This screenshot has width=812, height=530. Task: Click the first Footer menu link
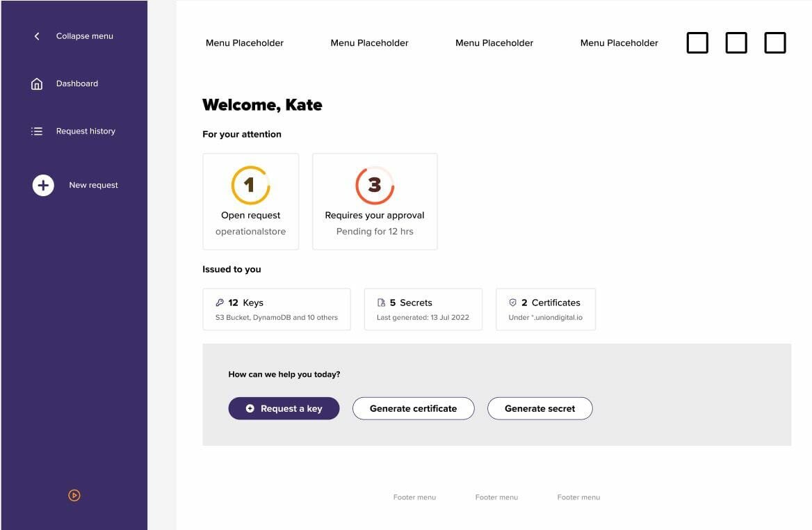tap(414, 497)
